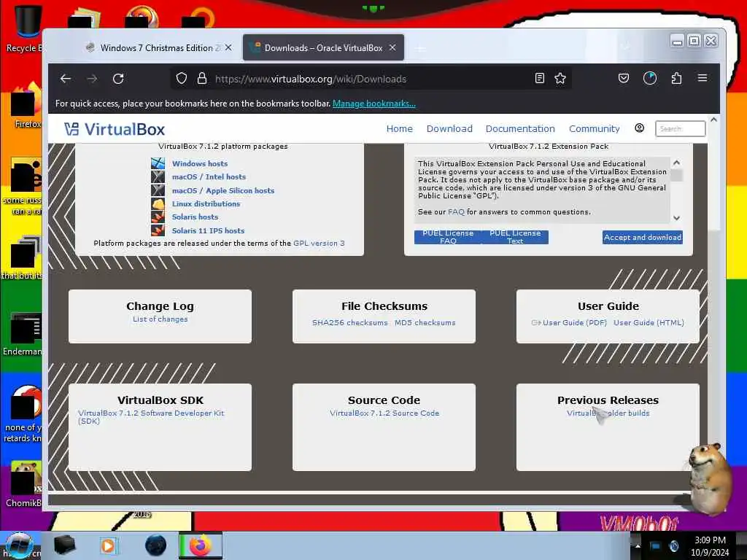Screen dimensions: 747x560
Task: Open the GPL version 3 link
Action: pos(319,244)
